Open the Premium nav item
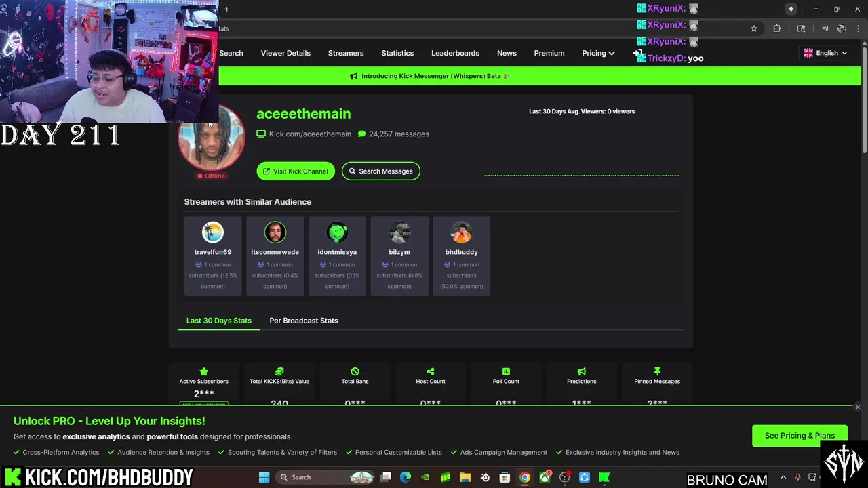Screen dimensions: 868x488 point(549,53)
